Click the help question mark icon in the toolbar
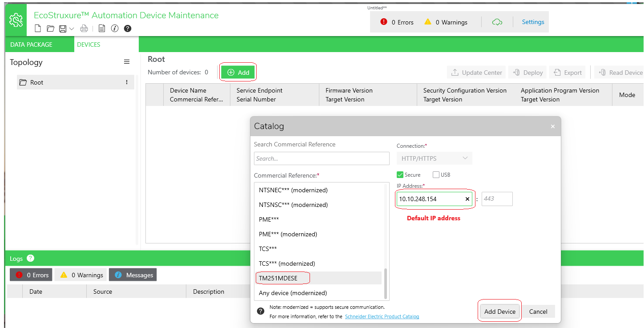The width and height of the screenshot is (644, 328). coord(128,28)
